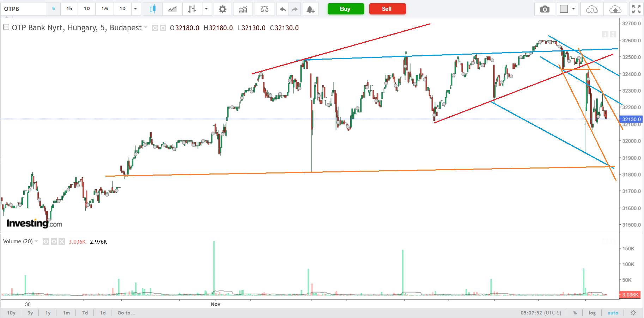This screenshot has width=644, height=318.
Task: Open the bar style dropdown arrow
Action: coord(206,9)
